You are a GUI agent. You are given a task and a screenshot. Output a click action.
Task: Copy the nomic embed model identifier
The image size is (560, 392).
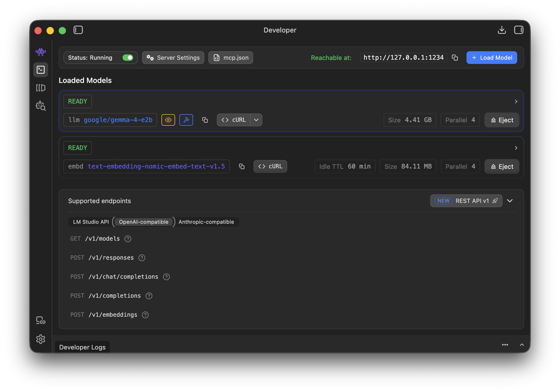(x=242, y=166)
